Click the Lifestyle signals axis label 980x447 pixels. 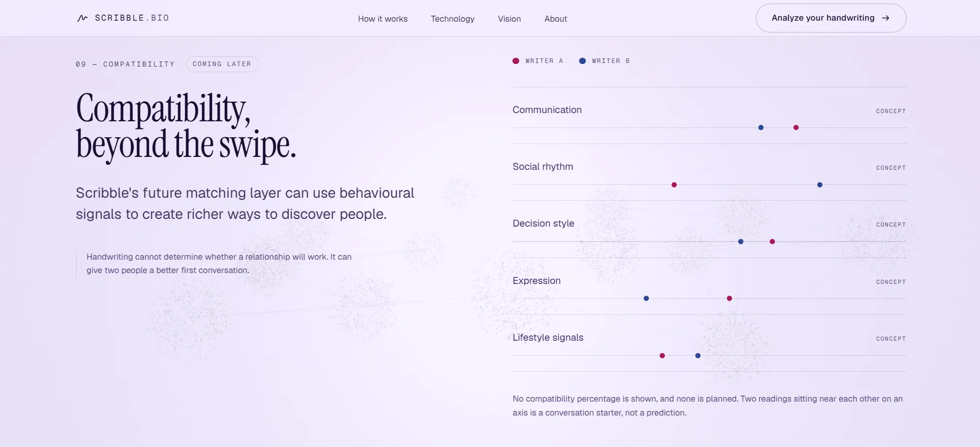pyautogui.click(x=548, y=338)
